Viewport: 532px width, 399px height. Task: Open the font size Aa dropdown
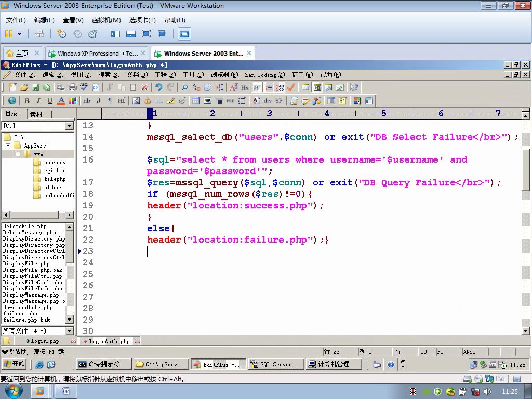(x=233, y=87)
